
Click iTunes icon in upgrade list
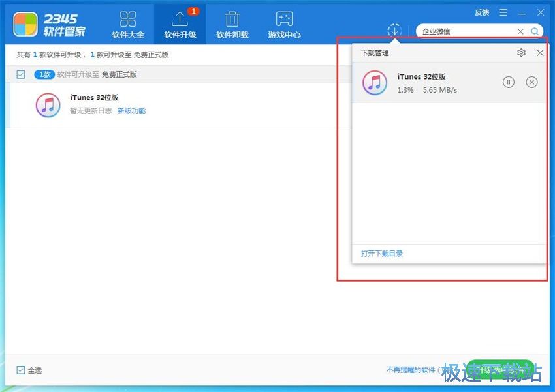click(x=48, y=105)
